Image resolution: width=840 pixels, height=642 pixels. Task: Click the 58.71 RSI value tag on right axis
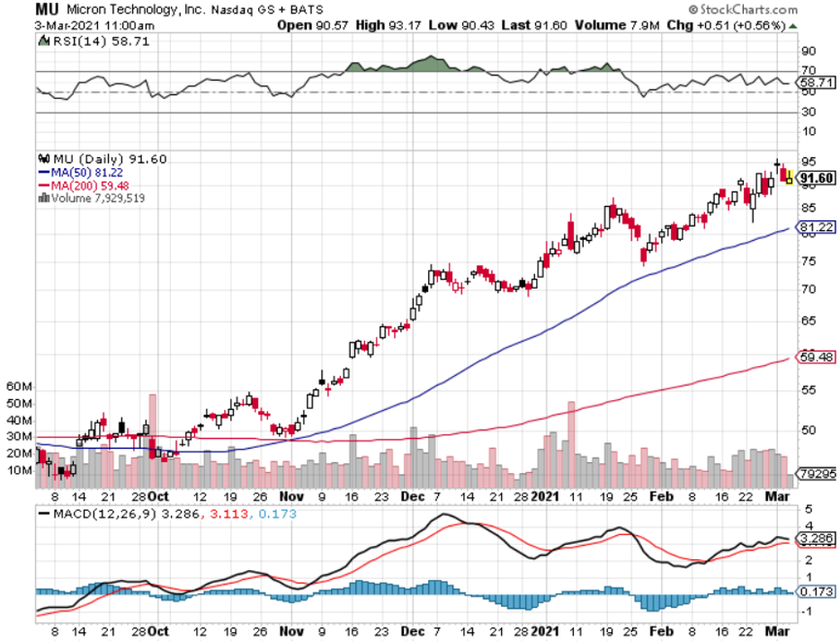(x=817, y=83)
